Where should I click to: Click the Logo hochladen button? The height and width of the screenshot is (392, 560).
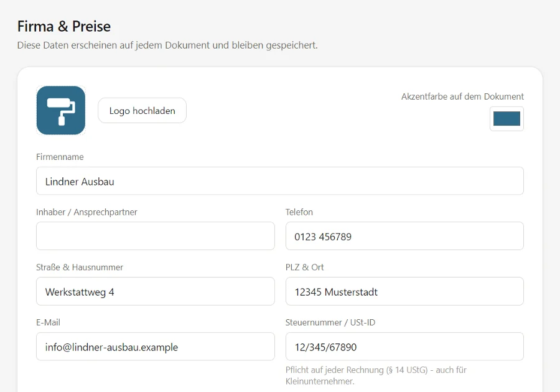click(x=142, y=111)
